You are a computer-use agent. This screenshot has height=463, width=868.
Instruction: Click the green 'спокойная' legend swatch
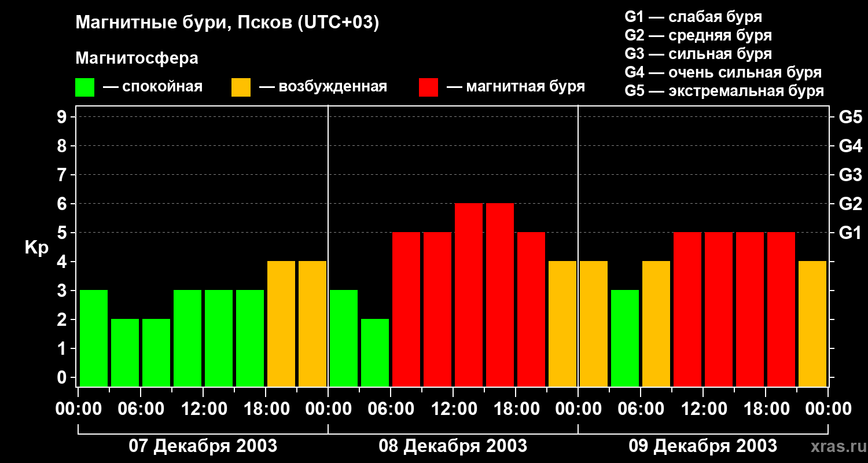click(84, 87)
